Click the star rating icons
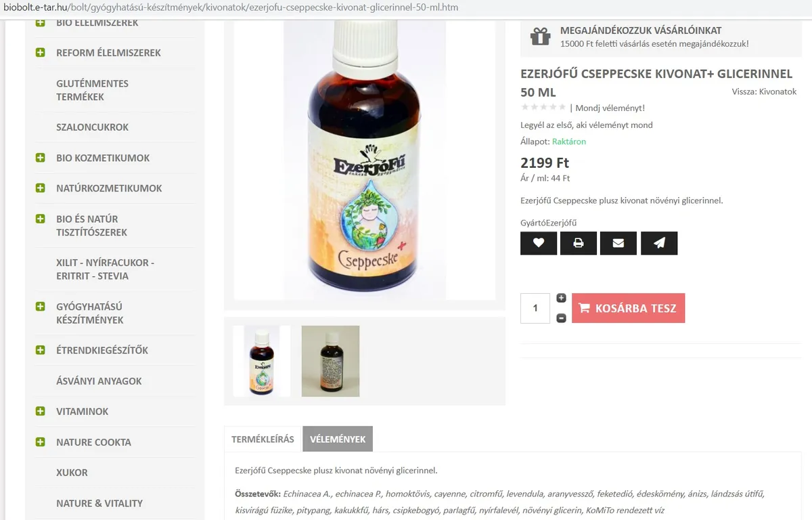Screen dimensions: 812x520 (x=543, y=108)
